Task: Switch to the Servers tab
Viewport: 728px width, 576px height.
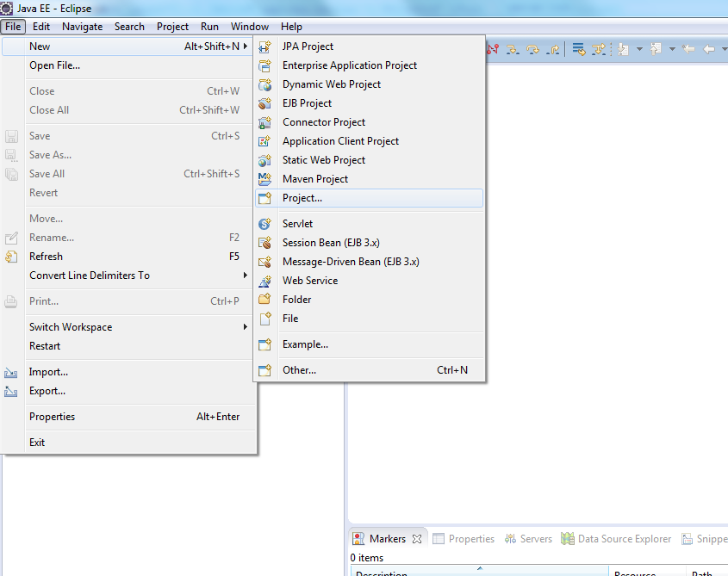Action: 535,538
